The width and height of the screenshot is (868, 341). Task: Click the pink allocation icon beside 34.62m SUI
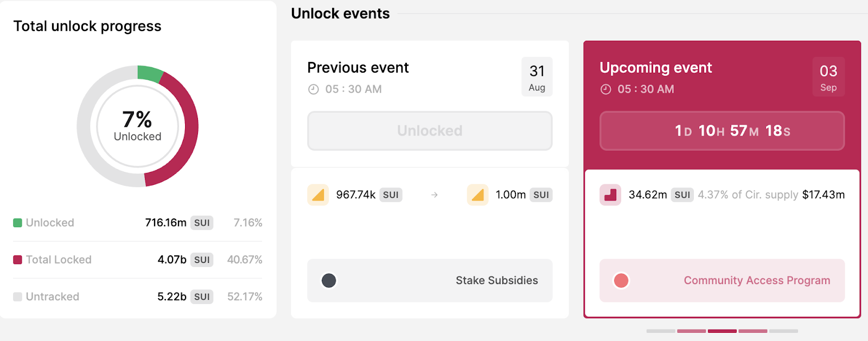[610, 195]
